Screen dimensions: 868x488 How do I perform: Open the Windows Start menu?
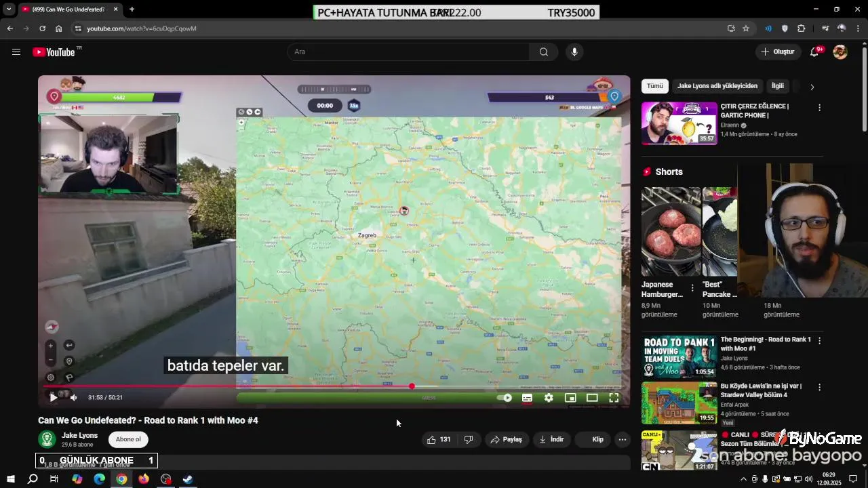pyautogui.click(x=10, y=479)
